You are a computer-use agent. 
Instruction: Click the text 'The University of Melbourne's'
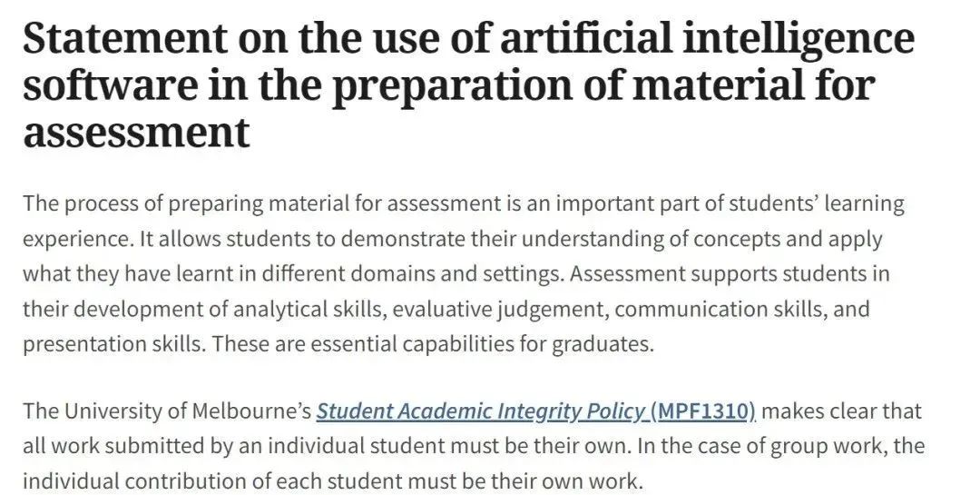pyautogui.click(x=167, y=411)
